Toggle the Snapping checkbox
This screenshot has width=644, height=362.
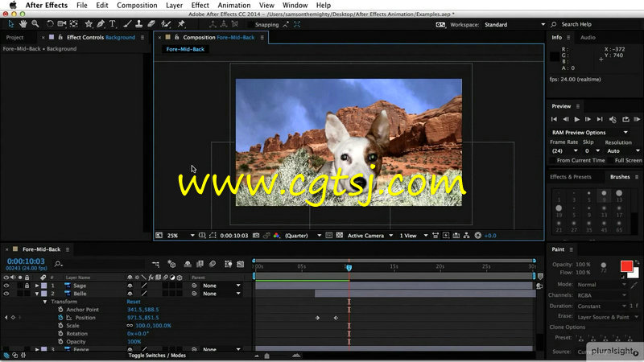pos(250,25)
